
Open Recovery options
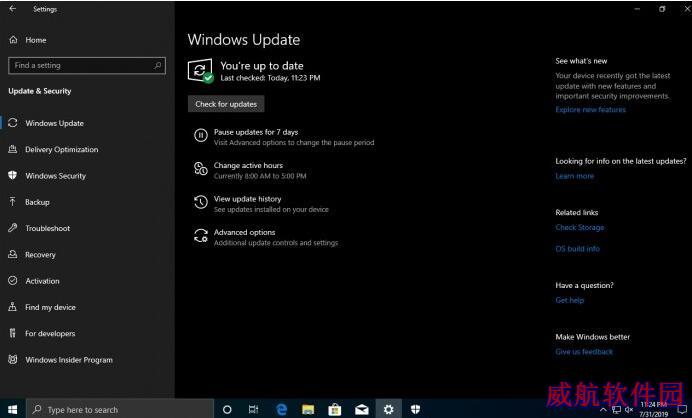point(40,255)
